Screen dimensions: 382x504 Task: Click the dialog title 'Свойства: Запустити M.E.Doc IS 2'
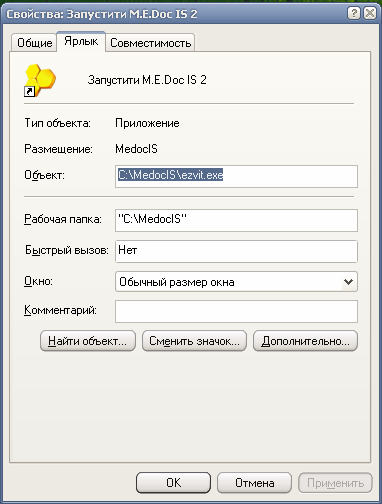[x=102, y=14]
